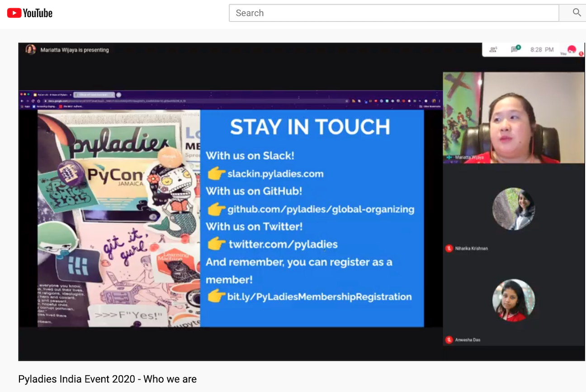Click the 'You' avatar in Meet bar
The height and width of the screenshot is (392, 586).
click(572, 50)
